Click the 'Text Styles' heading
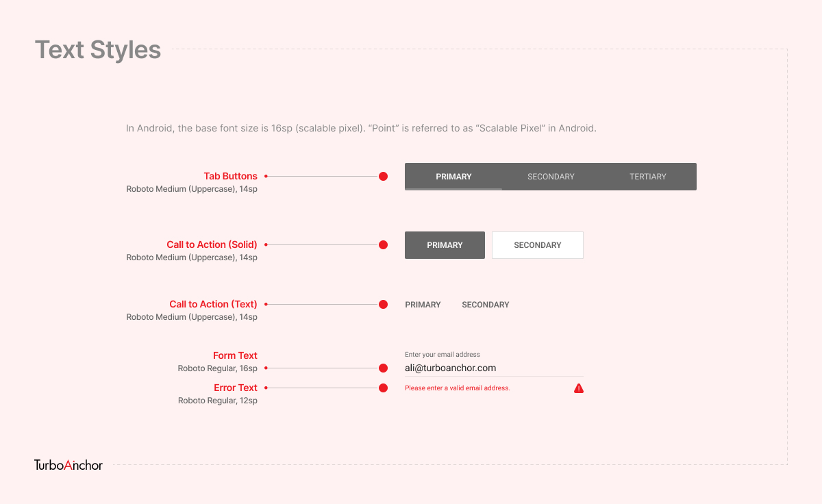The height and width of the screenshot is (504, 822). pos(98,50)
